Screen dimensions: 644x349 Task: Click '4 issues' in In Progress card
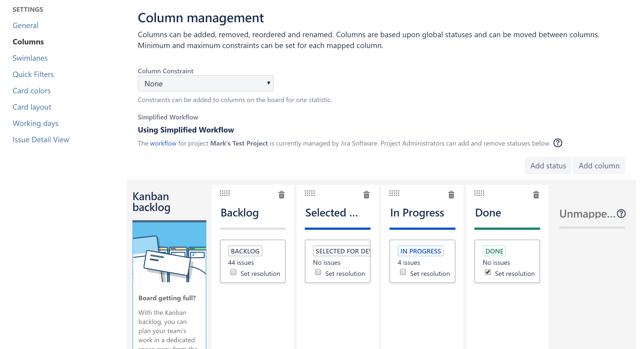click(x=409, y=263)
